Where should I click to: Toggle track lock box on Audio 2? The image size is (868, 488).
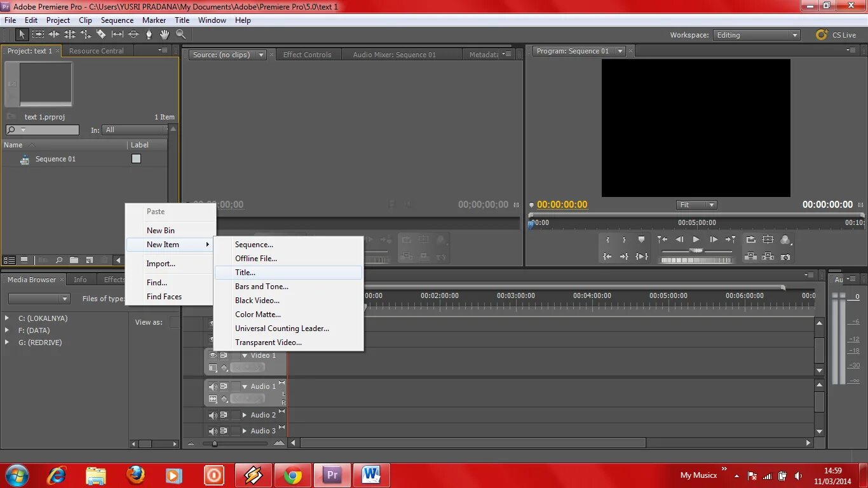click(236, 415)
